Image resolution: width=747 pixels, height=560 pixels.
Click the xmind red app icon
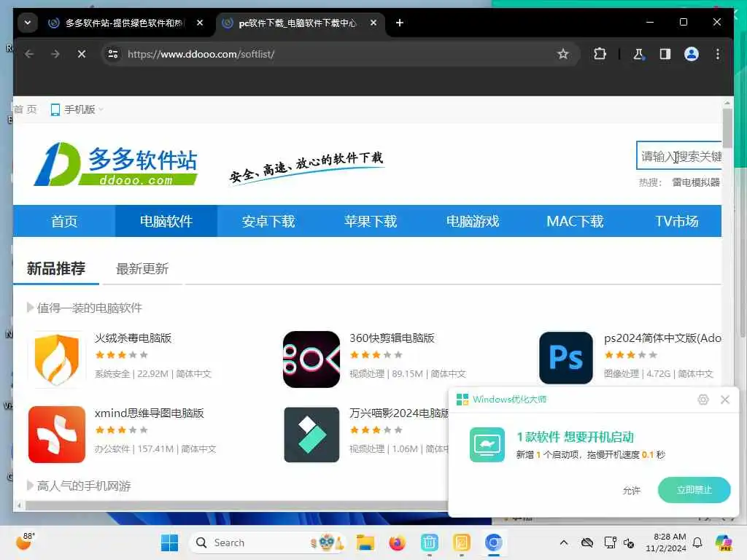(x=57, y=435)
